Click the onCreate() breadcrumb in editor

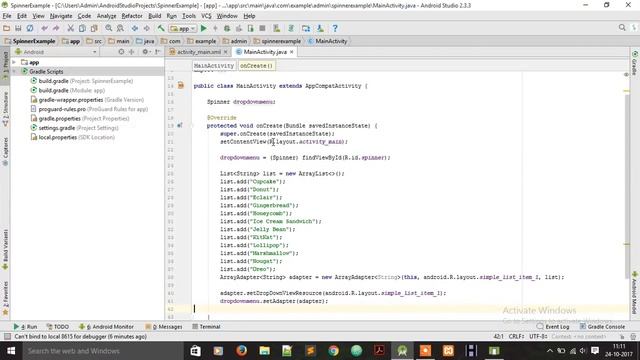coord(257,65)
